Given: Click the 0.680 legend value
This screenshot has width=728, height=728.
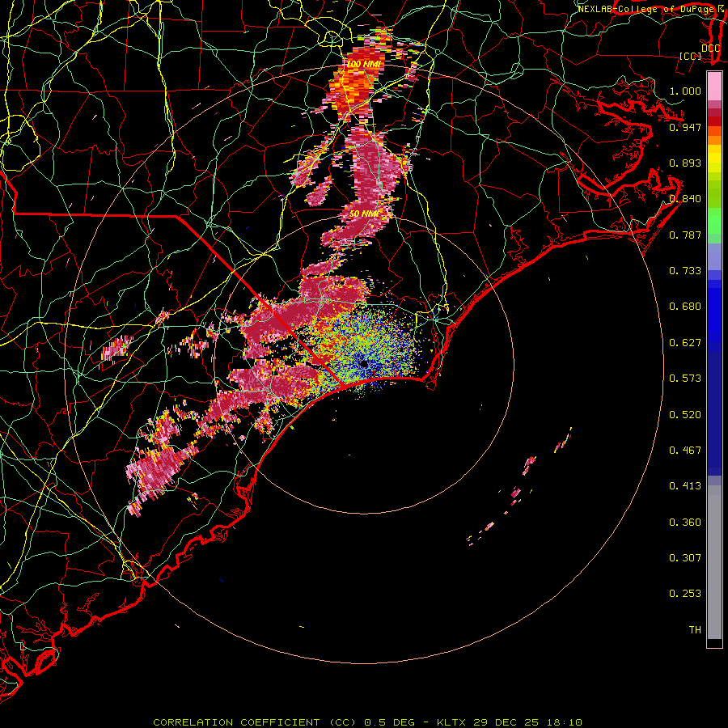Looking at the screenshot, I should pos(685,307).
